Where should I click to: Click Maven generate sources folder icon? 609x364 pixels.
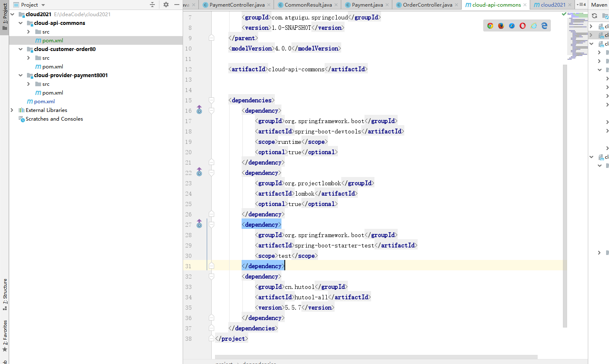pyautogui.click(x=605, y=16)
